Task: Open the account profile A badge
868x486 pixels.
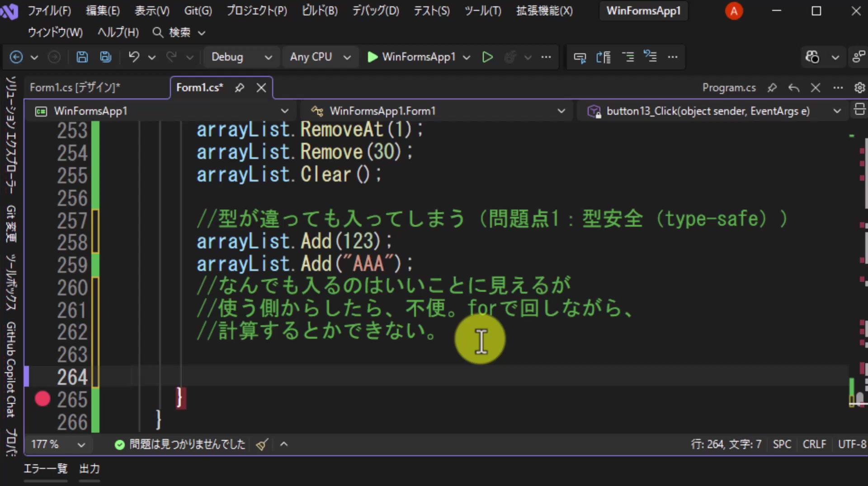Action: [734, 11]
